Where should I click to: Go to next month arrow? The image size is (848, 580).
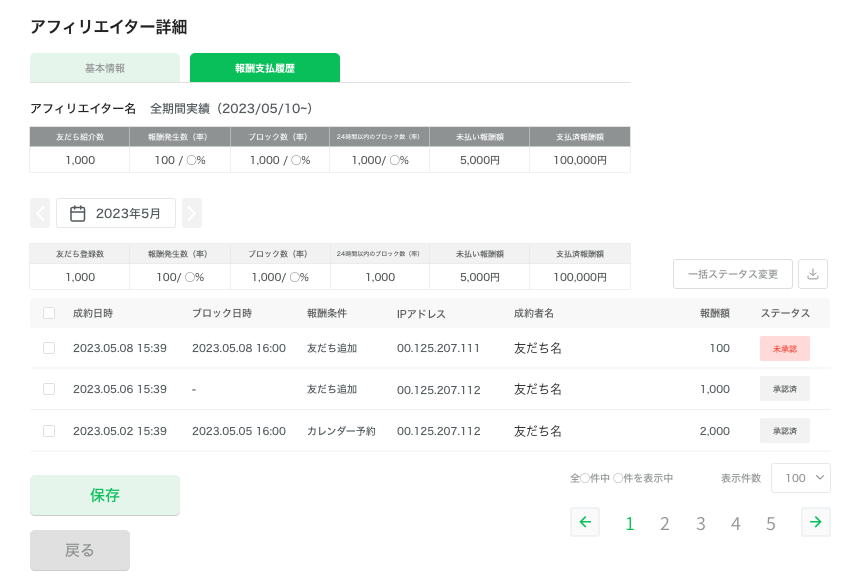click(x=192, y=213)
